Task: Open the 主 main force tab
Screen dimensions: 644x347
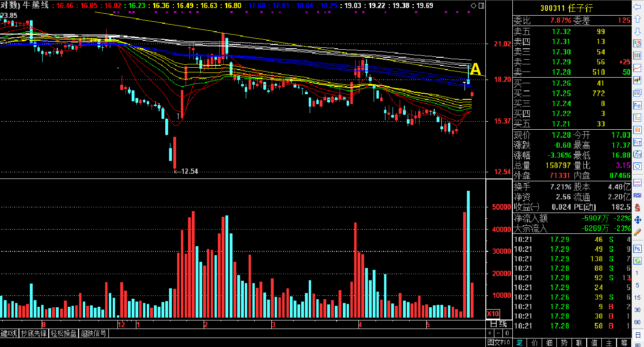Action: click(609, 342)
